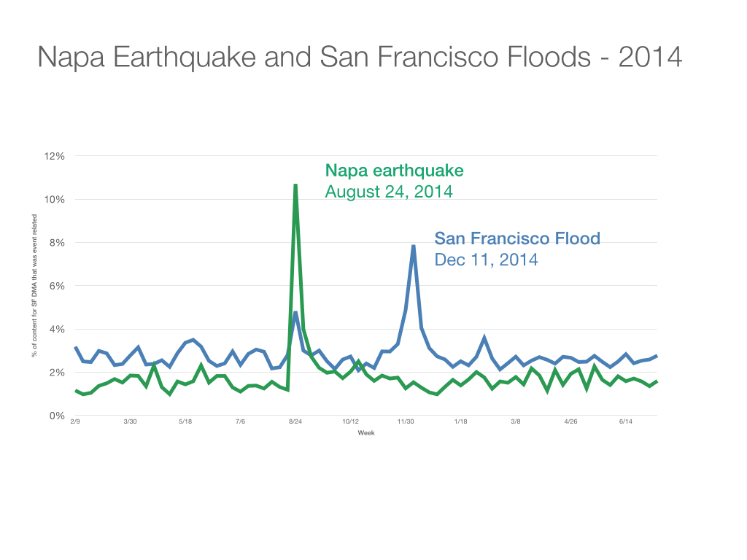The image size is (747, 560).
Task: Click the Week x-axis title
Action: tap(366, 433)
